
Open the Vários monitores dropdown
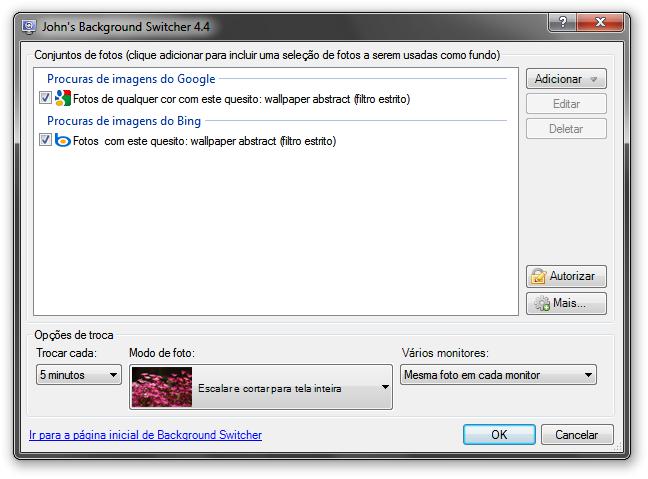(x=498, y=375)
